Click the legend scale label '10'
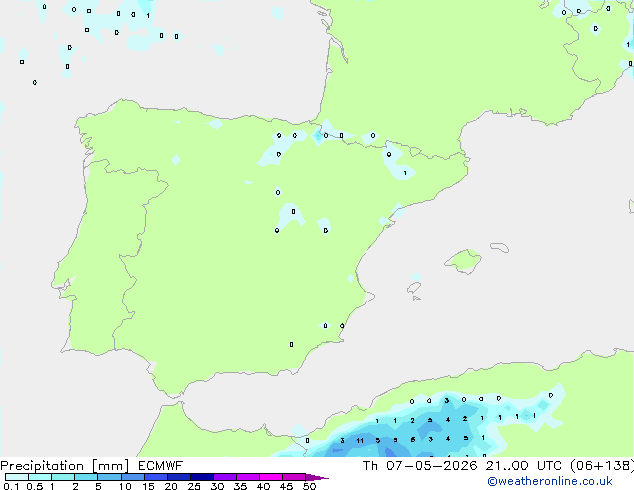The image size is (634, 490). (125, 486)
